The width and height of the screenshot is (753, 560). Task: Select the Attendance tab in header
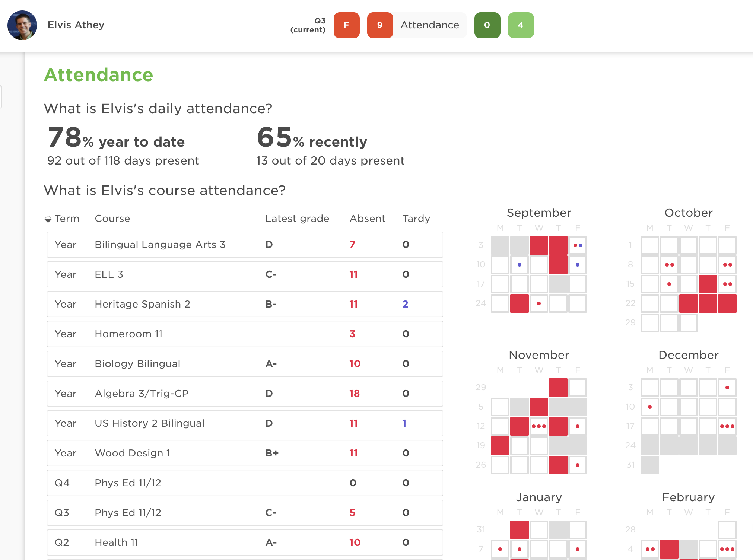430,25
